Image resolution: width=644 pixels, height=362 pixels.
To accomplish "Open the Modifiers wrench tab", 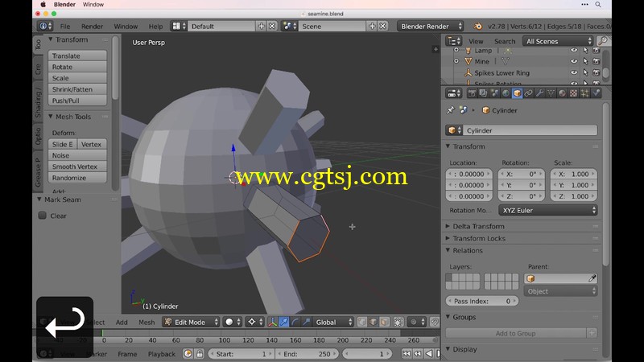I will pyautogui.click(x=539, y=93).
